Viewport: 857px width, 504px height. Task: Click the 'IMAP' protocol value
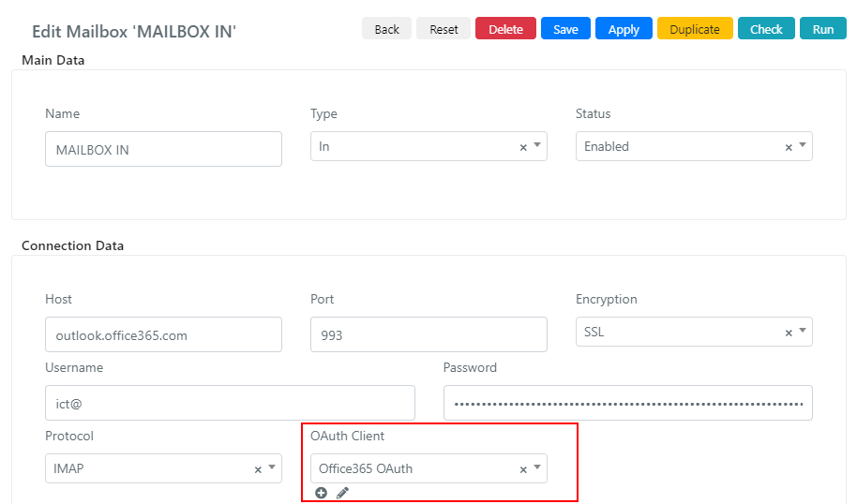pyautogui.click(x=68, y=468)
